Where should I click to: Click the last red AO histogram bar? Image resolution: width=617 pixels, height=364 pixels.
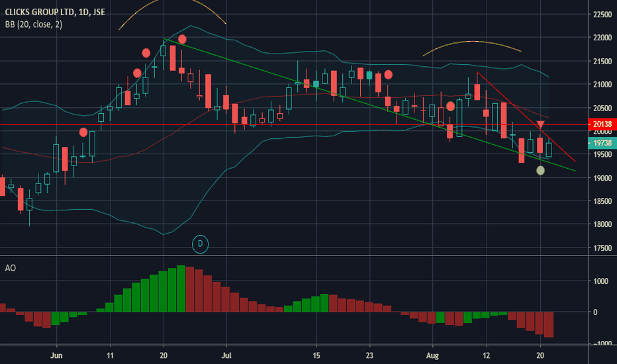point(549,325)
